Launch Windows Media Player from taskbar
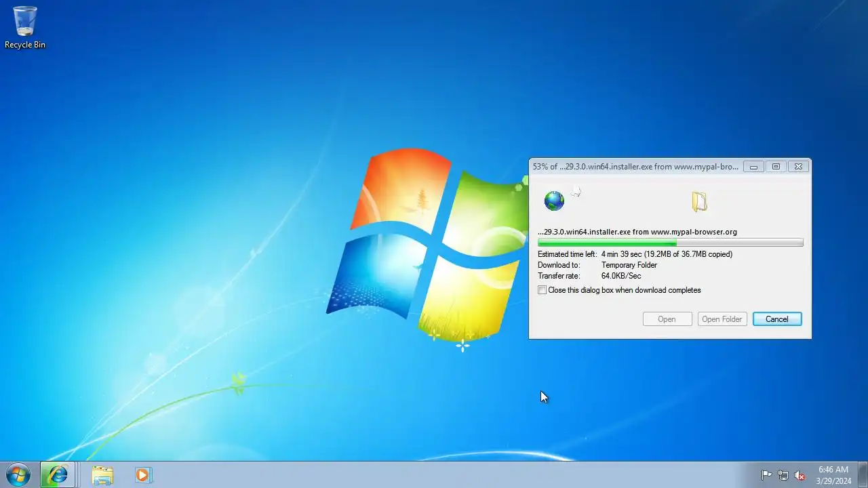This screenshot has height=488, width=868. 142,475
